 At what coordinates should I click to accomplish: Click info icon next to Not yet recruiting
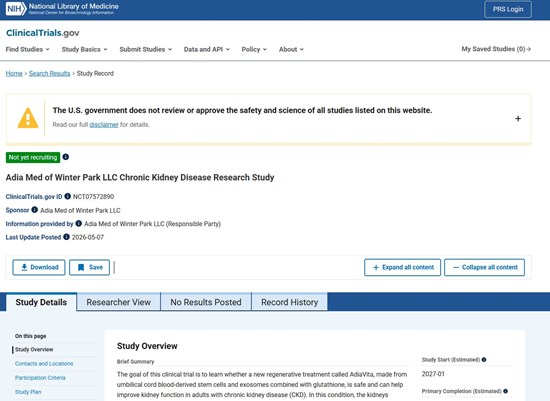point(66,157)
